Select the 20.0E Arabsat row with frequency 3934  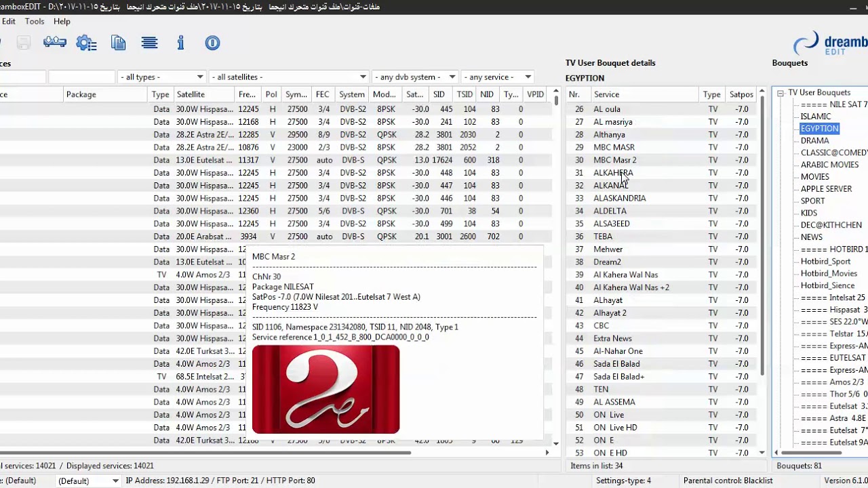point(275,237)
